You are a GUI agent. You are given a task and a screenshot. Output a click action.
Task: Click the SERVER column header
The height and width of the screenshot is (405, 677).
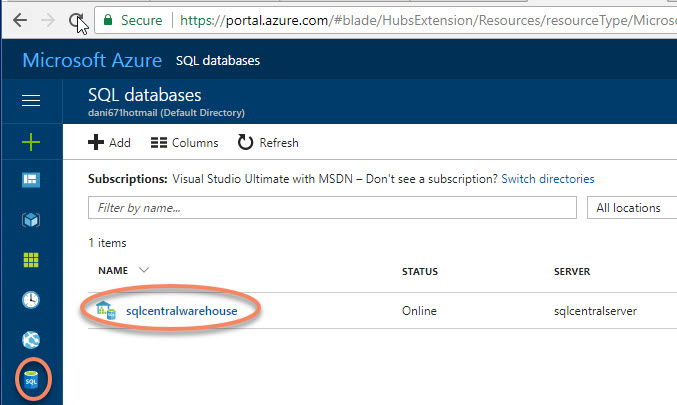tap(571, 271)
